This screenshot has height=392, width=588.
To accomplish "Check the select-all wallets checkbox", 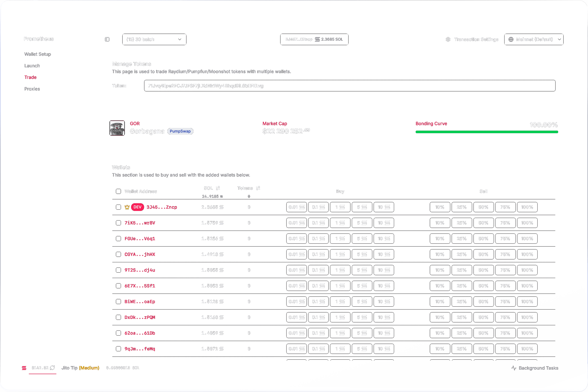I will click(x=118, y=191).
